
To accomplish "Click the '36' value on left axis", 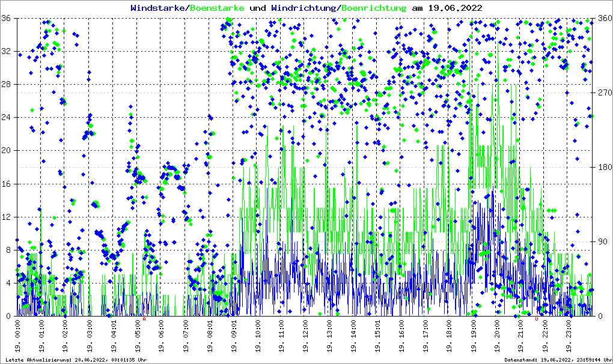I will point(7,18).
